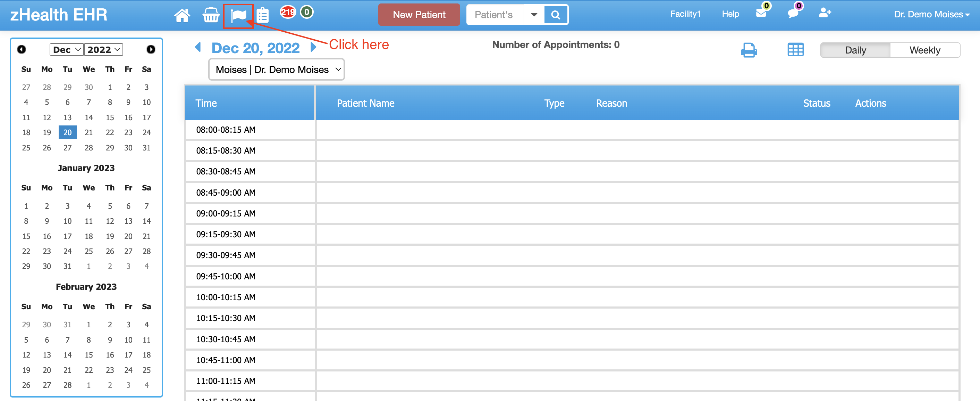The height and width of the screenshot is (401, 980).
Task: Open the mail envelope icon
Action: click(761, 13)
